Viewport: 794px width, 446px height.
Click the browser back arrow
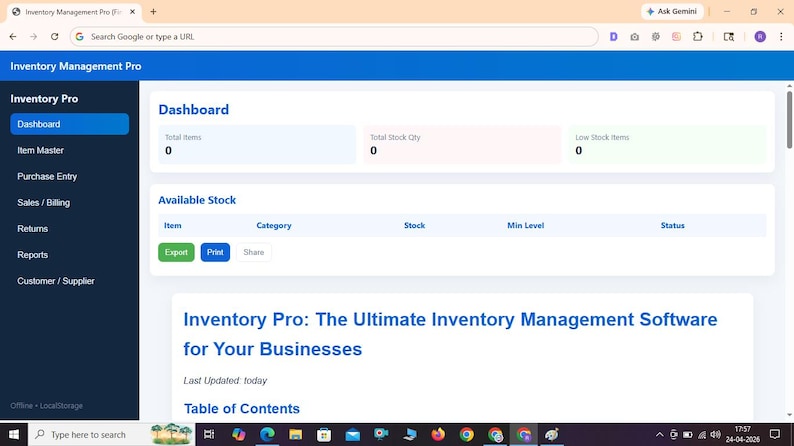pos(13,36)
